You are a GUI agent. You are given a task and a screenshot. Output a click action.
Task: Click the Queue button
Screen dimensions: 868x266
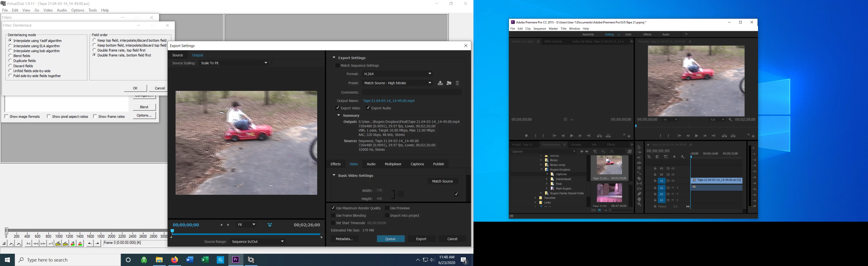(x=390, y=239)
